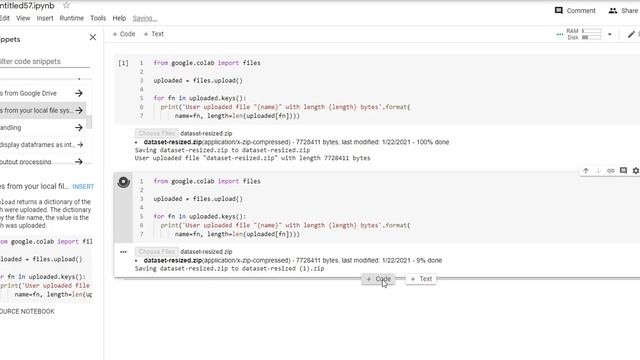Open the Tools menu
Viewport: 640px width, 360px height.
coord(98,18)
